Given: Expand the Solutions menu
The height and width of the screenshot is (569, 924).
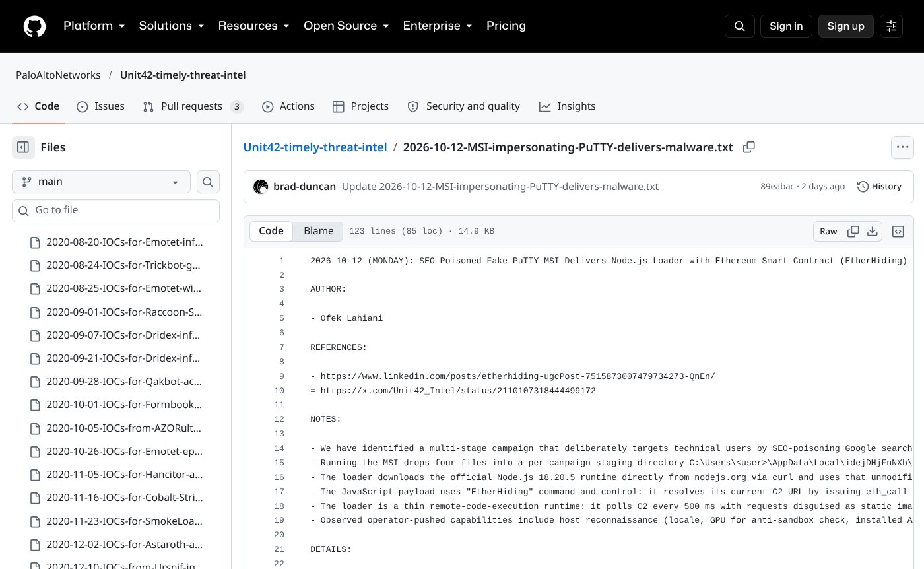Looking at the screenshot, I should pyautogui.click(x=172, y=26).
